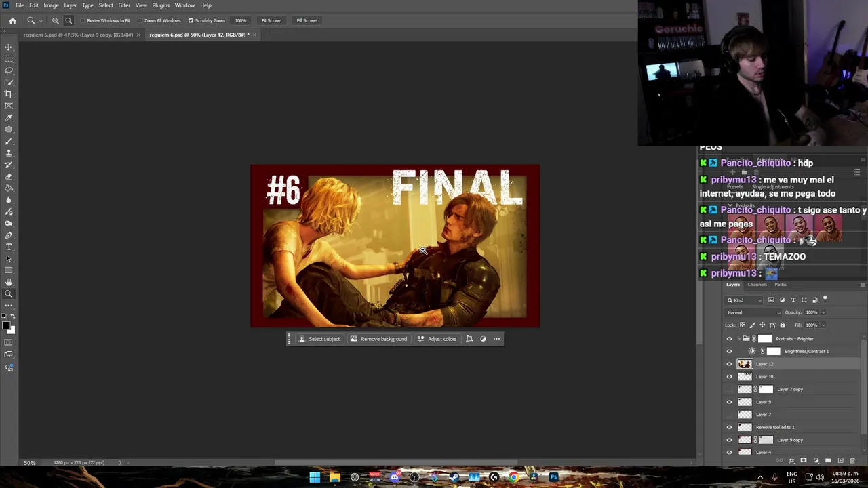Open the Opacity slider dropdown arrow
Viewport: 868px width, 488px height.
coord(823,312)
